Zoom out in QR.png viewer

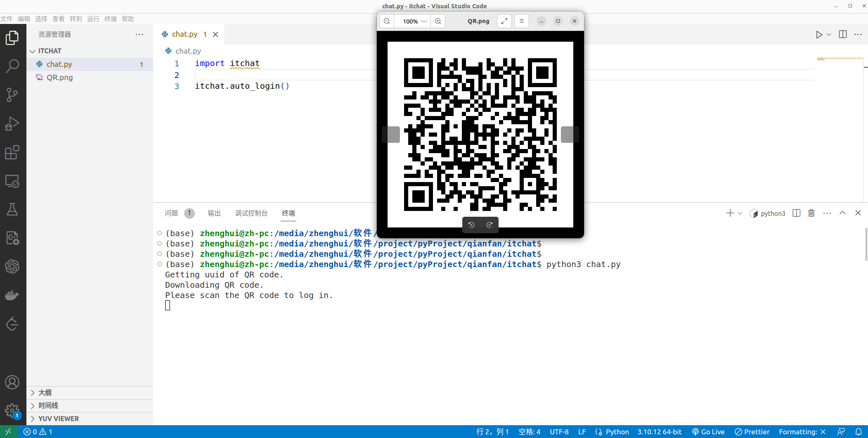pyautogui.click(x=387, y=21)
